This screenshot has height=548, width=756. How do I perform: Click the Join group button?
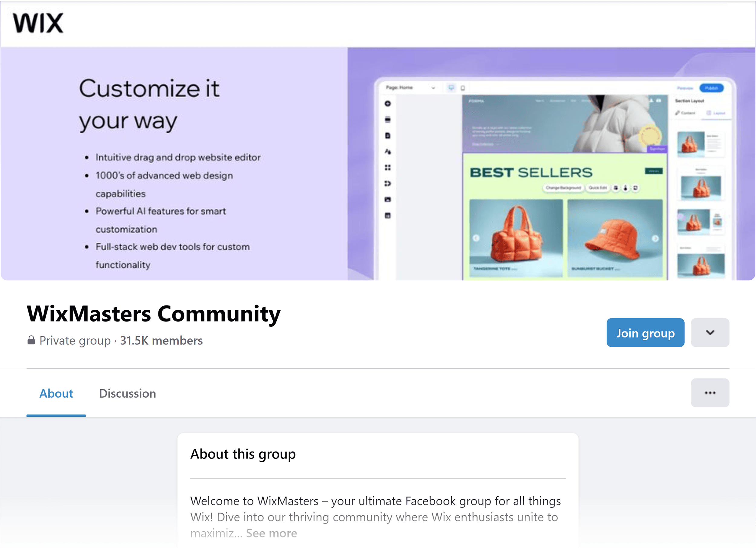pos(645,332)
